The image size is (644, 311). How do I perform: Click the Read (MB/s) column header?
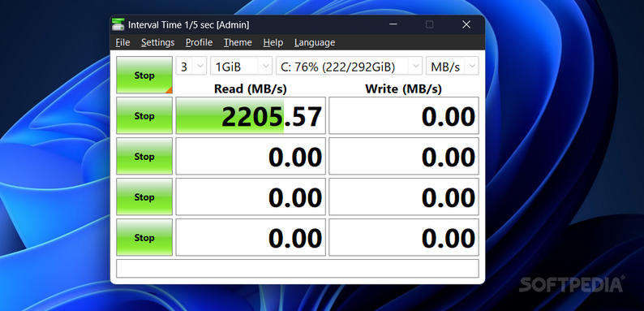click(x=251, y=89)
